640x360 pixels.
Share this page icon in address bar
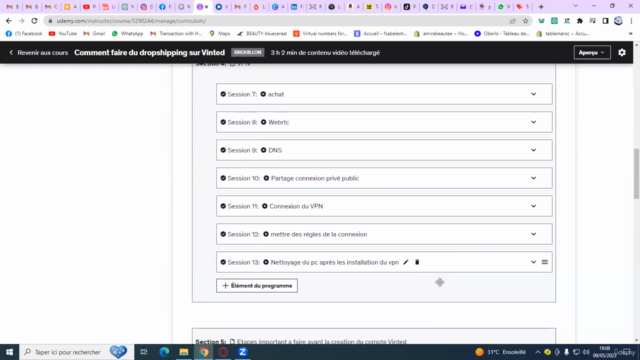[x=513, y=21]
